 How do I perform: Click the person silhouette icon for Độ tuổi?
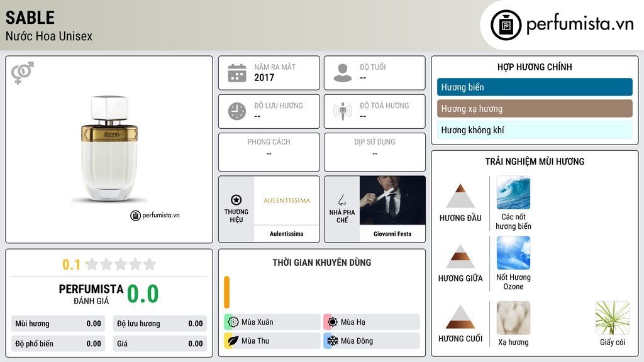click(343, 73)
